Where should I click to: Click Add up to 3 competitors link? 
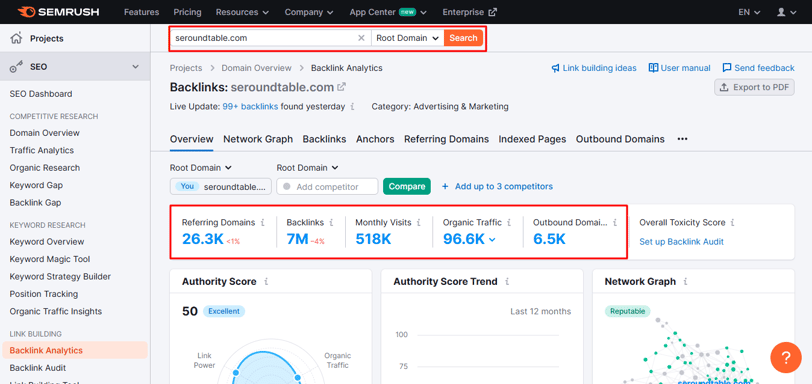click(497, 186)
